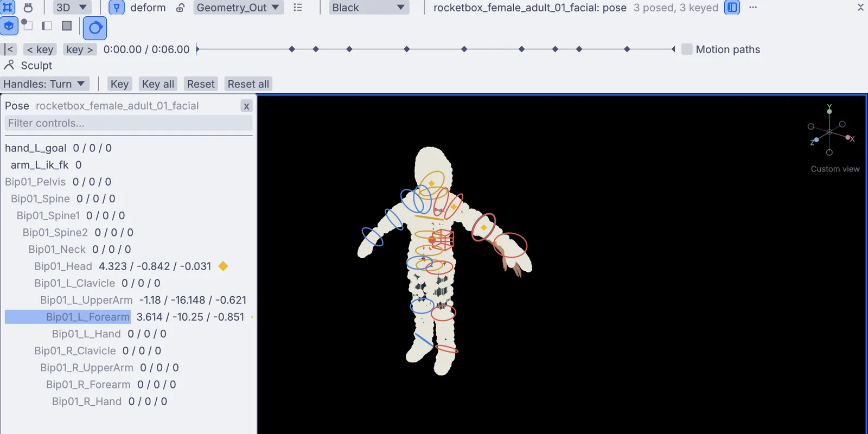Click the Sculpt person icon
868x434 pixels.
pos(9,66)
